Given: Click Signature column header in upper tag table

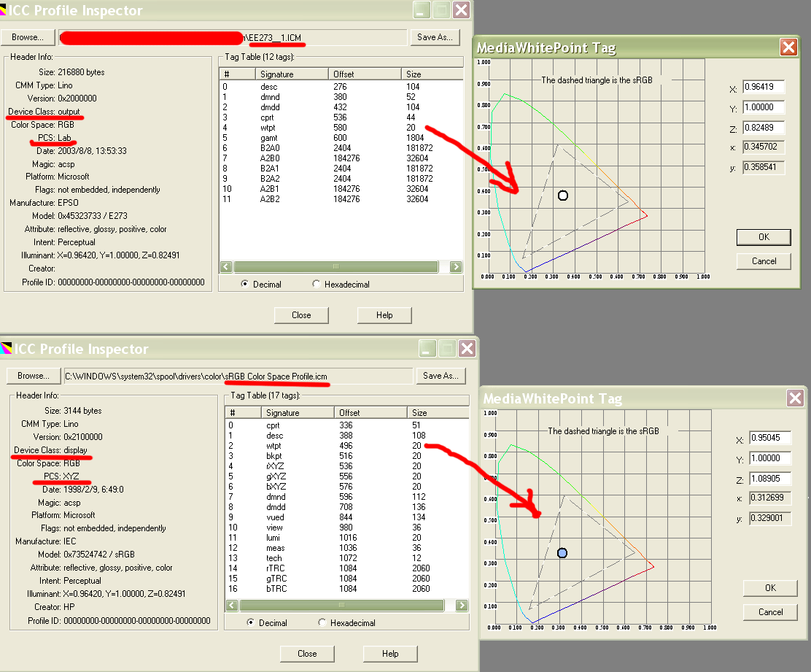Looking at the screenshot, I should pyautogui.click(x=292, y=74).
